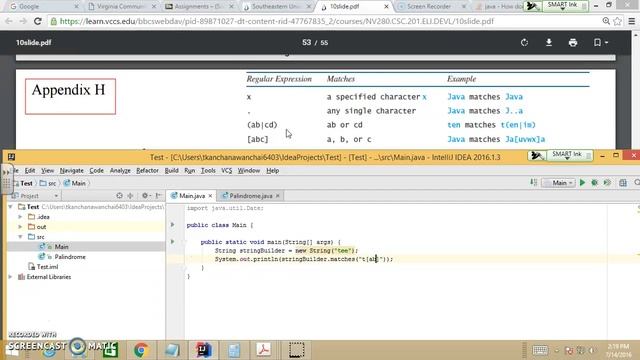Click the src breadcrumb in navigation bar
Screen dimensions: 640x360
48,183
